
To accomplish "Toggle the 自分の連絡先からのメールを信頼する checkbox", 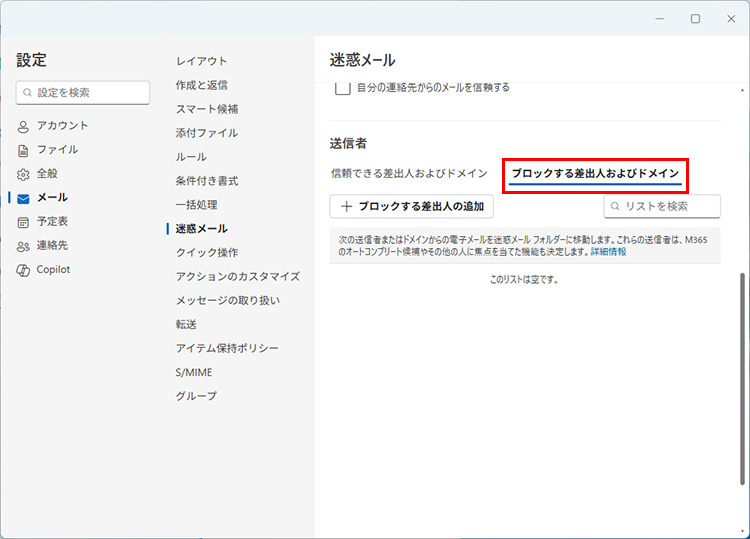I will [x=342, y=88].
